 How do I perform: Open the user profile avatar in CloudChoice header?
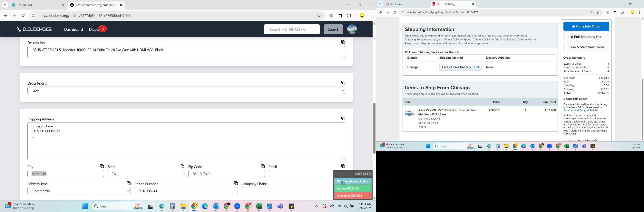[x=352, y=29]
